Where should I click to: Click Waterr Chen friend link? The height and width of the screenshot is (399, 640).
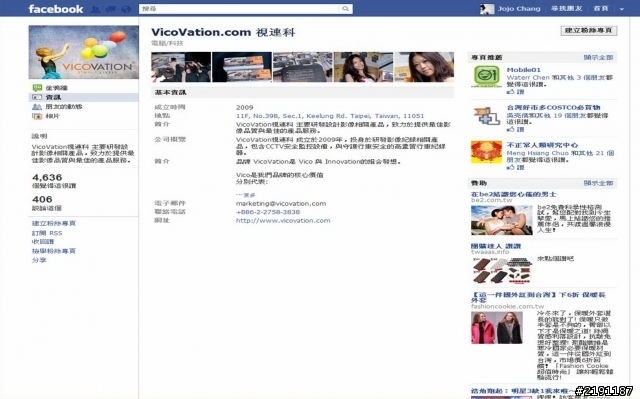pos(528,78)
